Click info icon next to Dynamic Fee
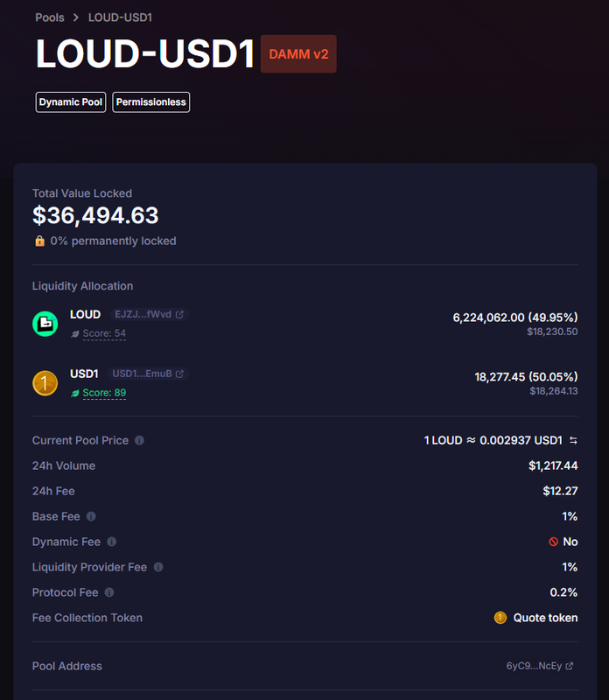Viewport: 609px width, 700px height. 111,542
